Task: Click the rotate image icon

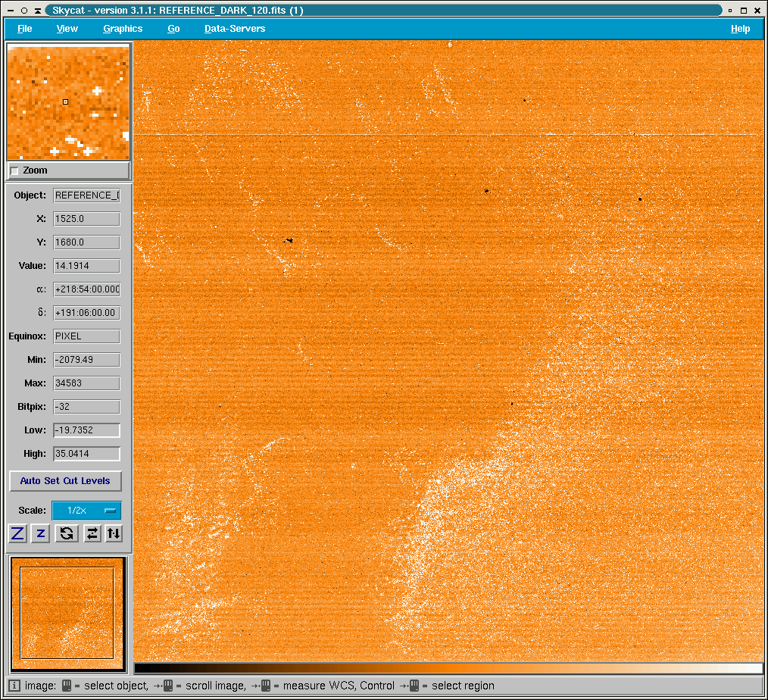Action: point(67,533)
